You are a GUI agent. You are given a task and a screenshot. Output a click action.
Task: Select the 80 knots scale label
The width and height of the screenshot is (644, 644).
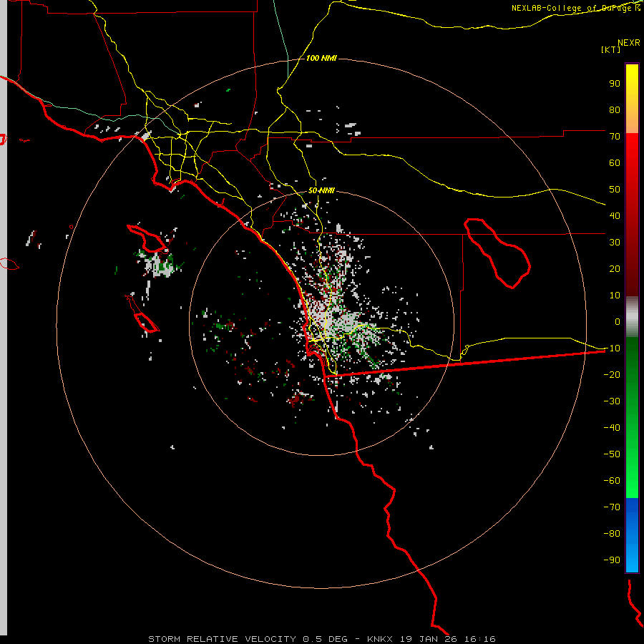[x=615, y=110]
